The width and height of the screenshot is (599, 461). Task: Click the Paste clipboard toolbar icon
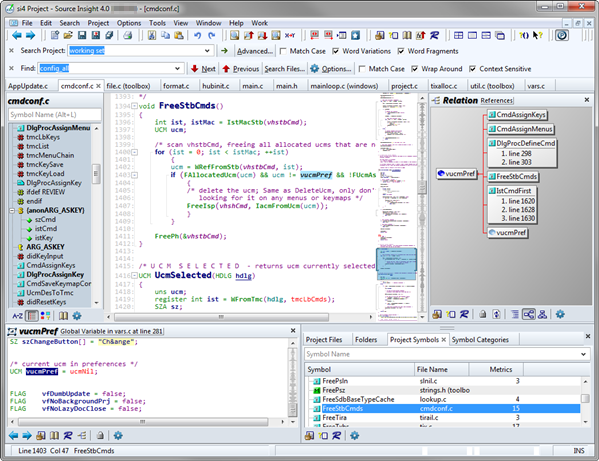179,36
